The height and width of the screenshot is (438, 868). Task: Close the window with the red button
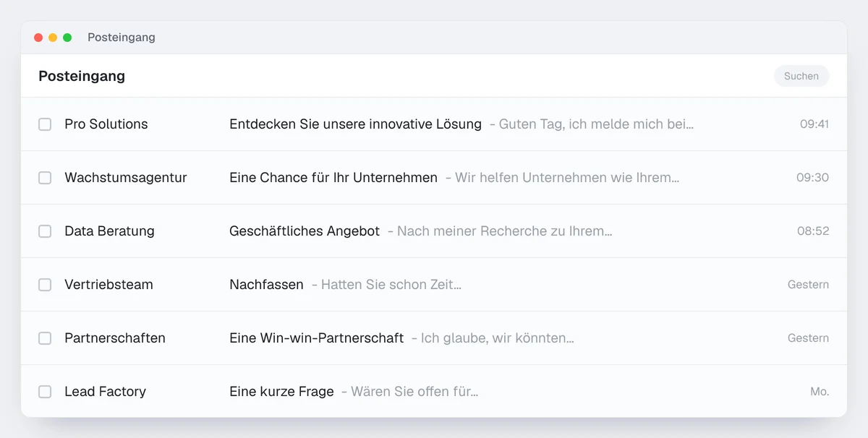tap(38, 38)
